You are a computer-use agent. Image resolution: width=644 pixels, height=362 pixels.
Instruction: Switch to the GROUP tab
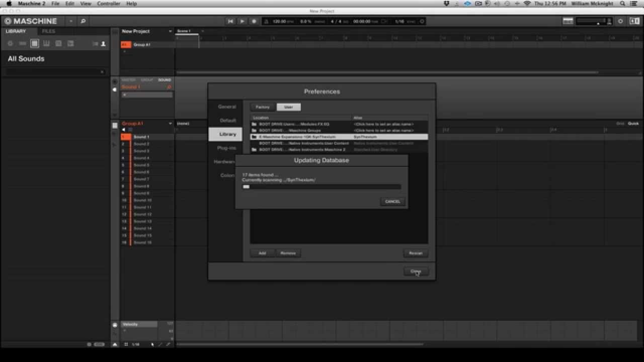point(147,80)
